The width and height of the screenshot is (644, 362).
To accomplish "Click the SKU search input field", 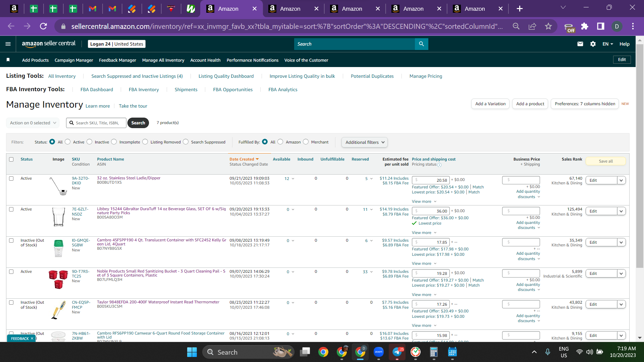I will [96, 123].
